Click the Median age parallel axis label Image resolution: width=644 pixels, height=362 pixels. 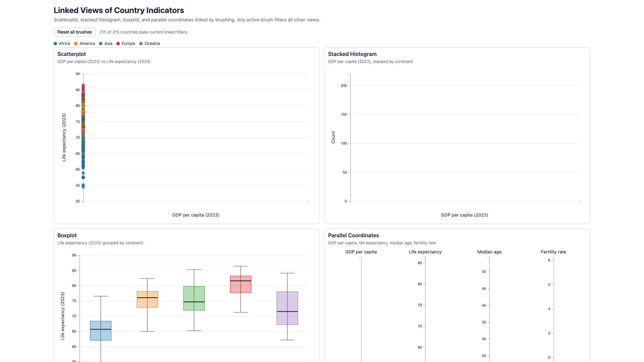489,252
